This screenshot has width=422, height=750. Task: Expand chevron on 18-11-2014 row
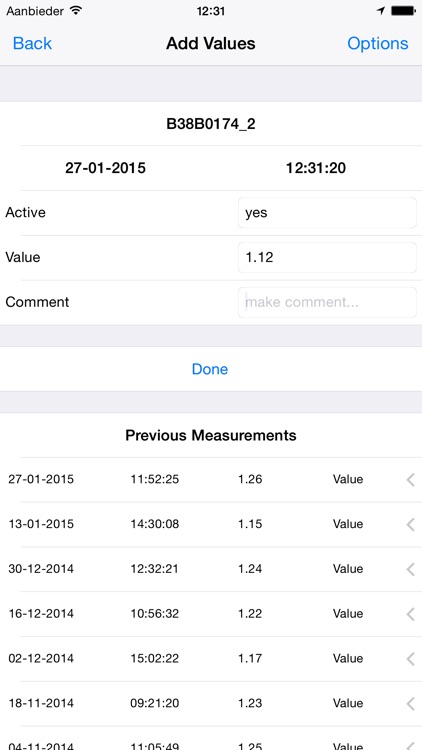410,704
